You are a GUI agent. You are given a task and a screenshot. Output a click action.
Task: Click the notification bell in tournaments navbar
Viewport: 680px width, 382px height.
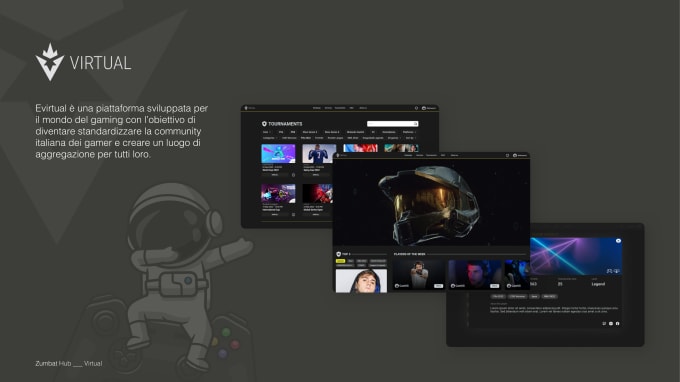click(416, 108)
